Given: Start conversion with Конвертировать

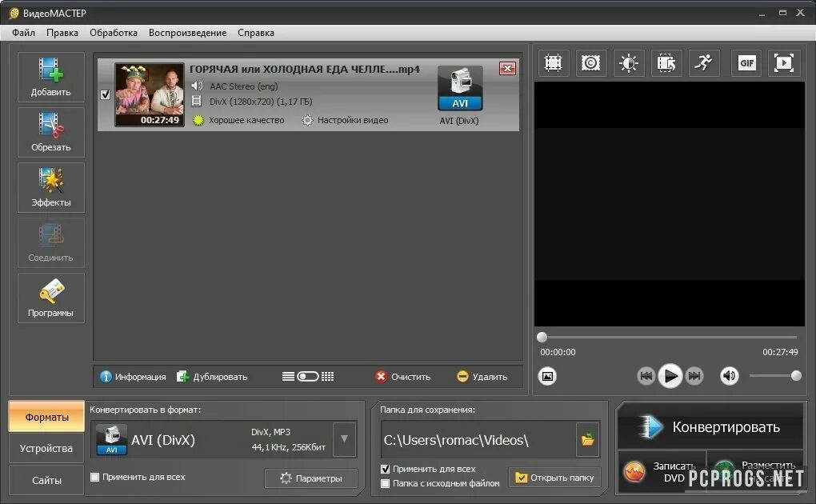Looking at the screenshot, I should tap(710, 427).
